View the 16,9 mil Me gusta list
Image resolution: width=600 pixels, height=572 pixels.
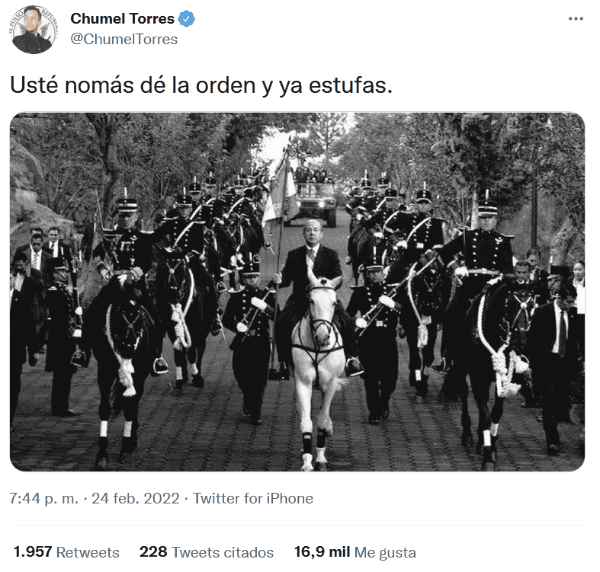(355, 552)
